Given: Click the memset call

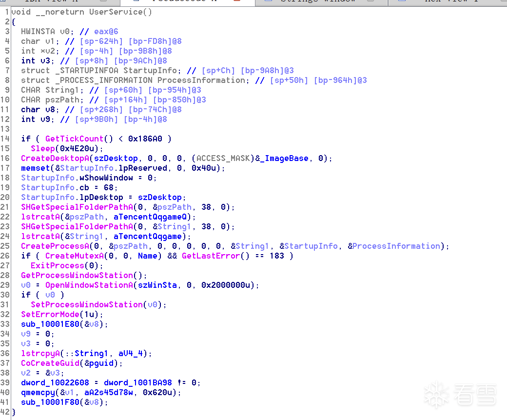Looking at the screenshot, I should tap(36, 168).
